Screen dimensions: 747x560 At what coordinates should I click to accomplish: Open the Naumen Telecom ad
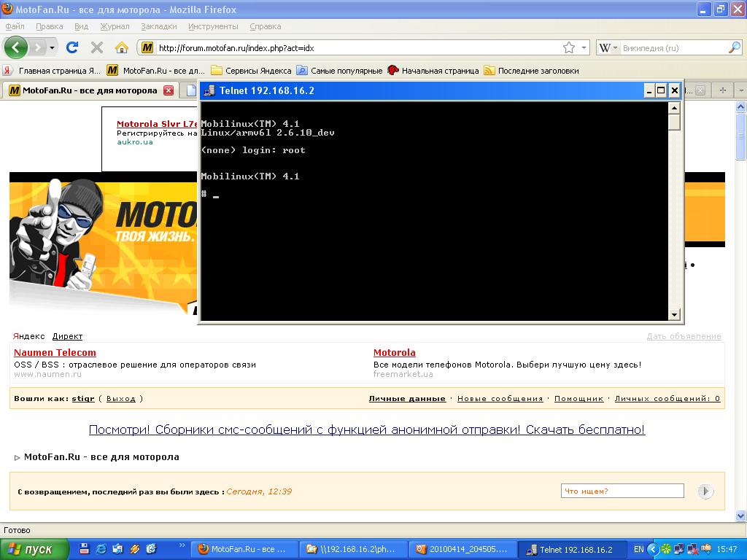pos(55,352)
